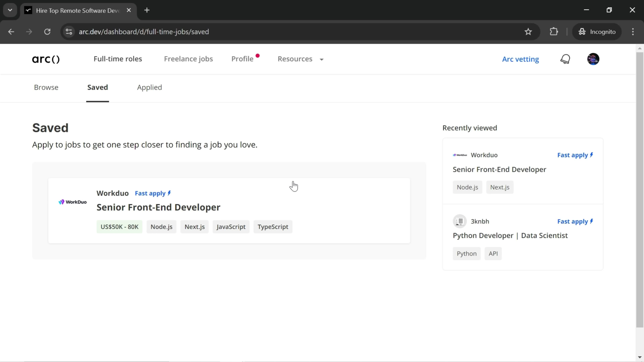The image size is (644, 362).
Task: Open the notifications bell icon
Action: pos(565,59)
